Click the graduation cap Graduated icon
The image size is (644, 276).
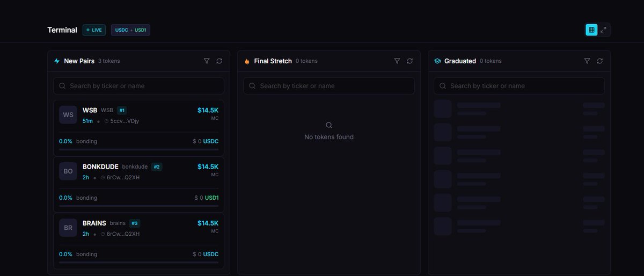[437, 61]
